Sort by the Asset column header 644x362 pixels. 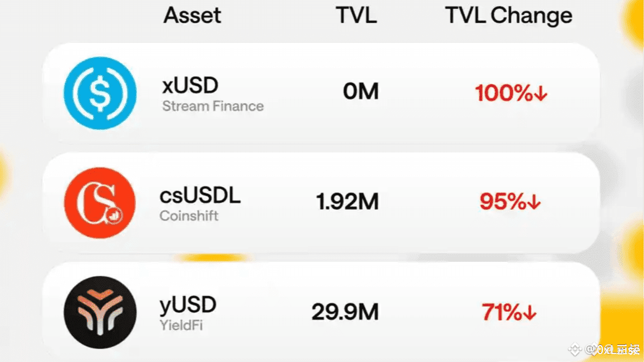(192, 16)
